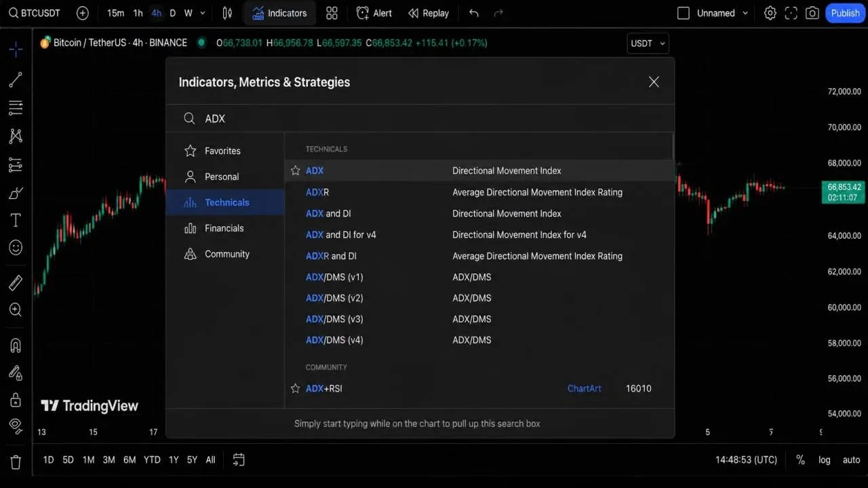Viewport: 868px width, 488px height.
Task: Open the indicator templates grid icon
Action: (x=332, y=13)
